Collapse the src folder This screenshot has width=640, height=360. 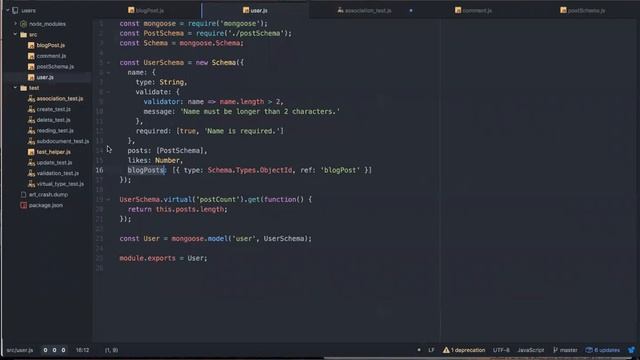pyautogui.click(x=16, y=35)
